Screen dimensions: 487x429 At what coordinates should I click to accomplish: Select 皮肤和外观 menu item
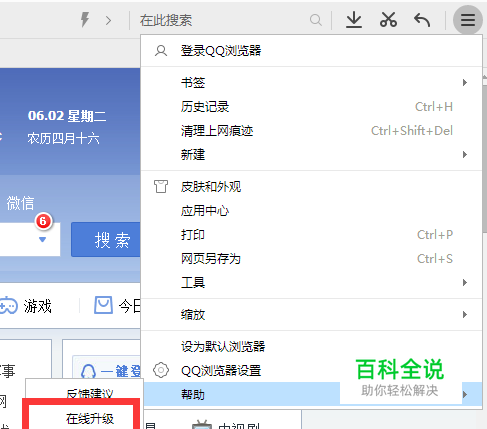click(x=312, y=187)
